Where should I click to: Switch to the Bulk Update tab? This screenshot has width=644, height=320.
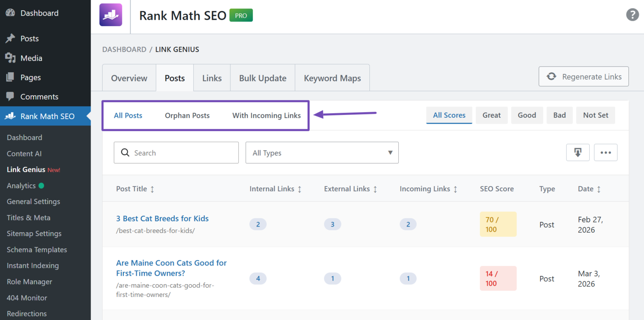point(263,78)
